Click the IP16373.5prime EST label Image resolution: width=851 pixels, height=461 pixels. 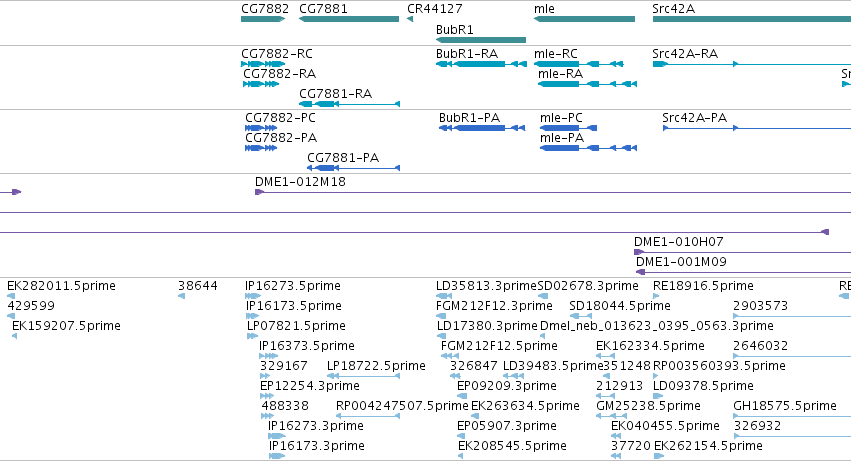[307, 346]
